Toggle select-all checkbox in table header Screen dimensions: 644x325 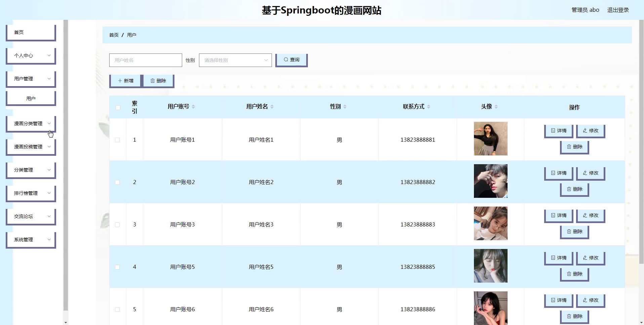(x=118, y=108)
